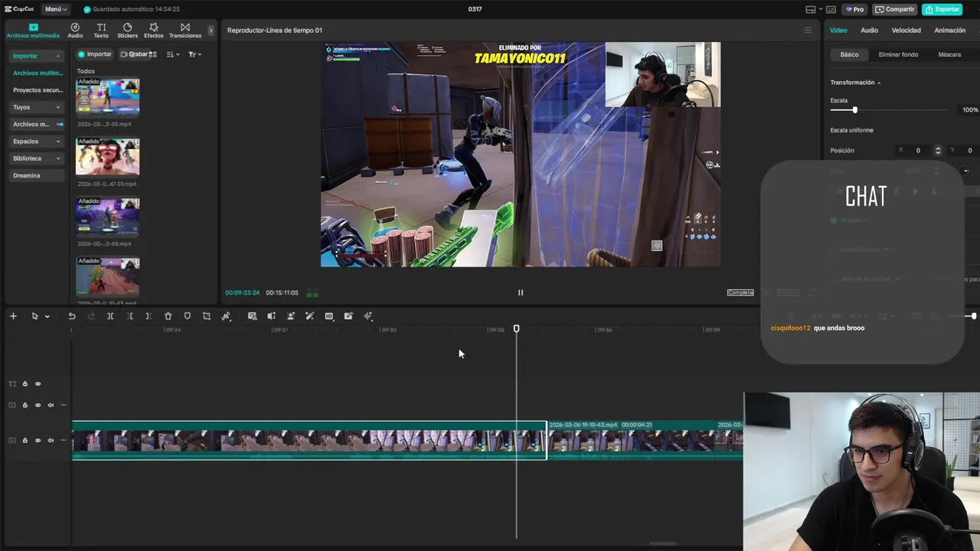Screen dimensions: 980x551
Task: Open the Eliminar fondo subtab
Action: click(x=898, y=54)
